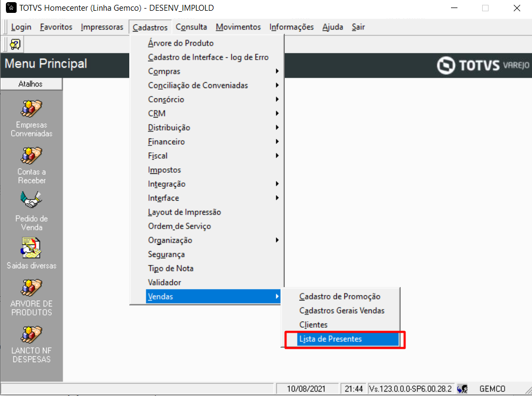Open the ARVORE DE PRODUTOS shortcut icon
Screen dimensions: 532x396
click(x=31, y=288)
